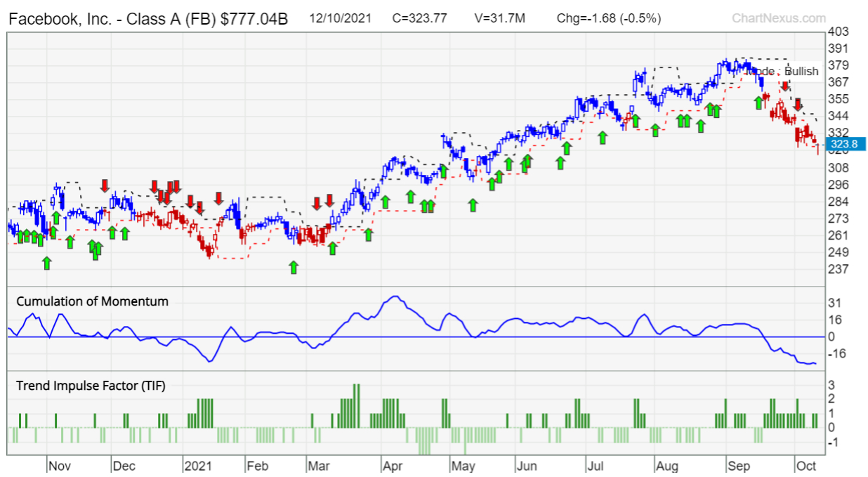Image resolution: width=868 pixels, height=477 pixels.
Task: Click the -1 value on TIF axis
Action: pos(834,443)
